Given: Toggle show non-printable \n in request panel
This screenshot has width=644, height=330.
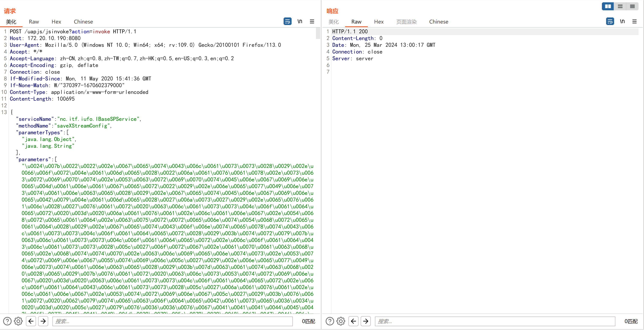Looking at the screenshot, I should [x=300, y=21].
